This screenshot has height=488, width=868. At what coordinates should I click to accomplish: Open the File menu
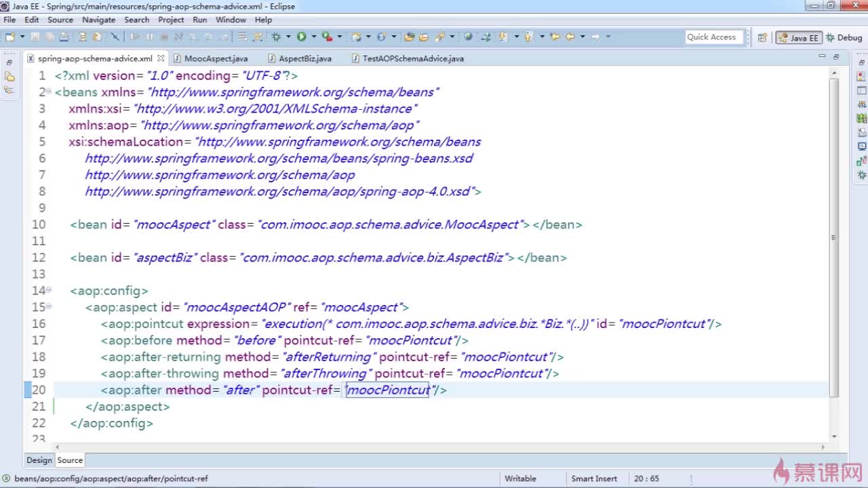[x=9, y=20]
